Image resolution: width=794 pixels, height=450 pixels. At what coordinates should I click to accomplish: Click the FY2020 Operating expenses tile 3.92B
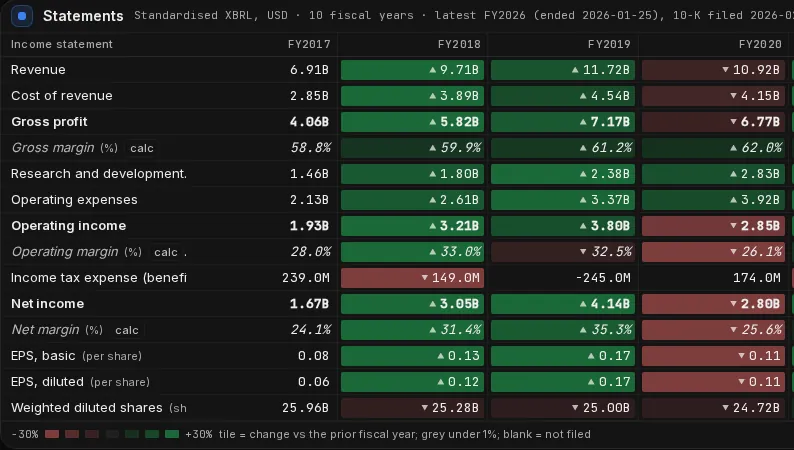(x=713, y=200)
